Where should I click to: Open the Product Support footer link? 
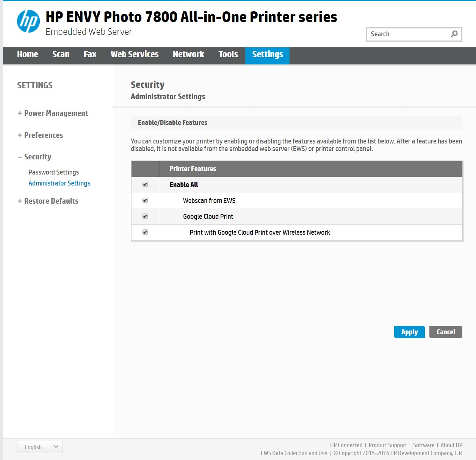pos(388,445)
